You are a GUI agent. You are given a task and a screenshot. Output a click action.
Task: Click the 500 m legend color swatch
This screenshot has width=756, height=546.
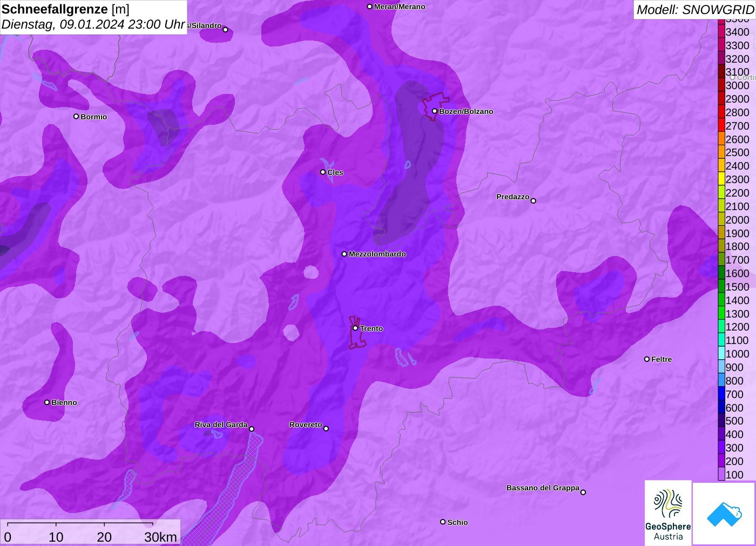click(x=721, y=421)
